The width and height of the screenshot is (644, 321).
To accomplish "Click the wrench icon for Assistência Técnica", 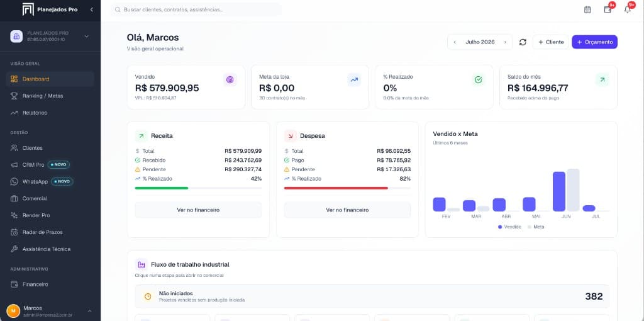I will pos(14,249).
